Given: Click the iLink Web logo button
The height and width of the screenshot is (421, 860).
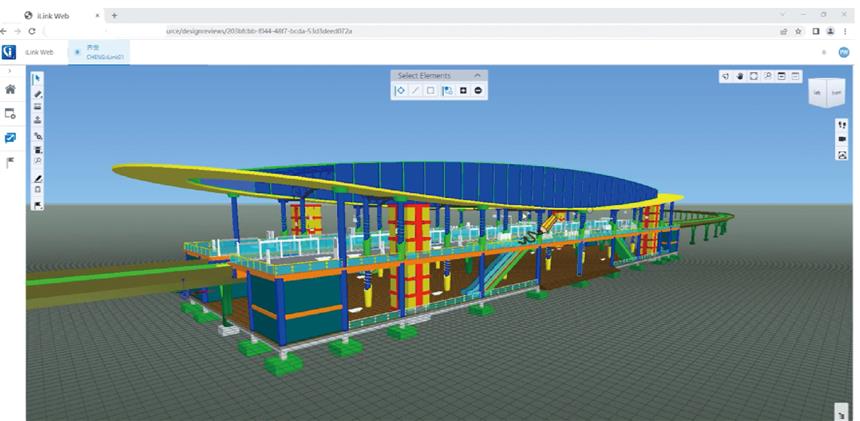Looking at the screenshot, I should pos(9,52).
